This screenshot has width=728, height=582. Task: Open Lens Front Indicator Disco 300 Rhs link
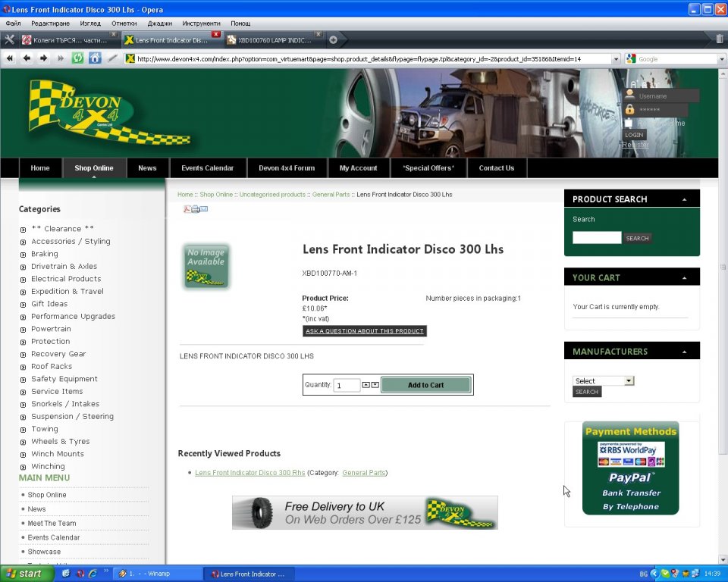click(249, 472)
